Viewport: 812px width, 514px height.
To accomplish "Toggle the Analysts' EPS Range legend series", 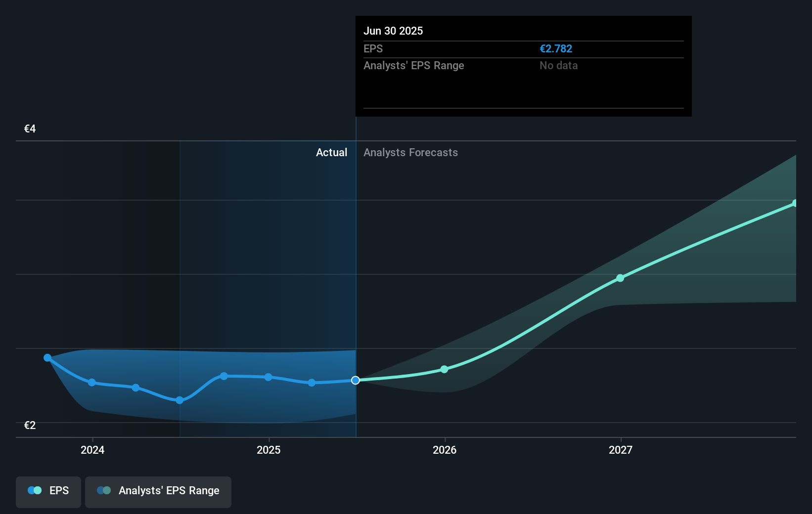I will coord(158,492).
